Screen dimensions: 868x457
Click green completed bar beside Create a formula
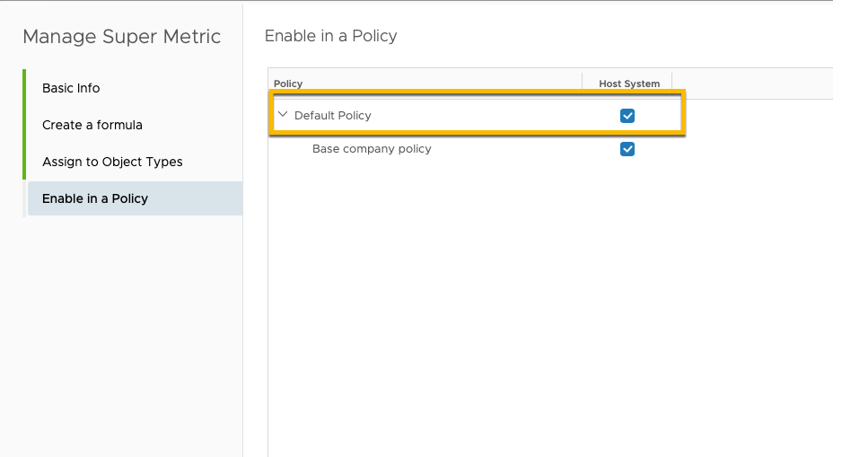click(24, 125)
